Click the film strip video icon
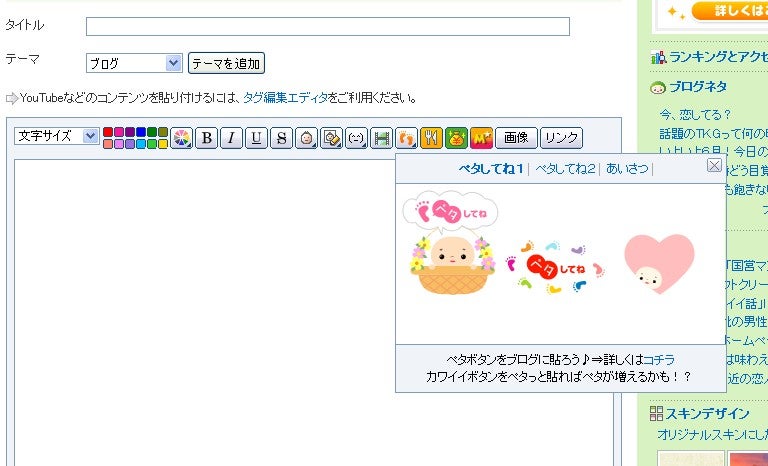 [x=381, y=138]
